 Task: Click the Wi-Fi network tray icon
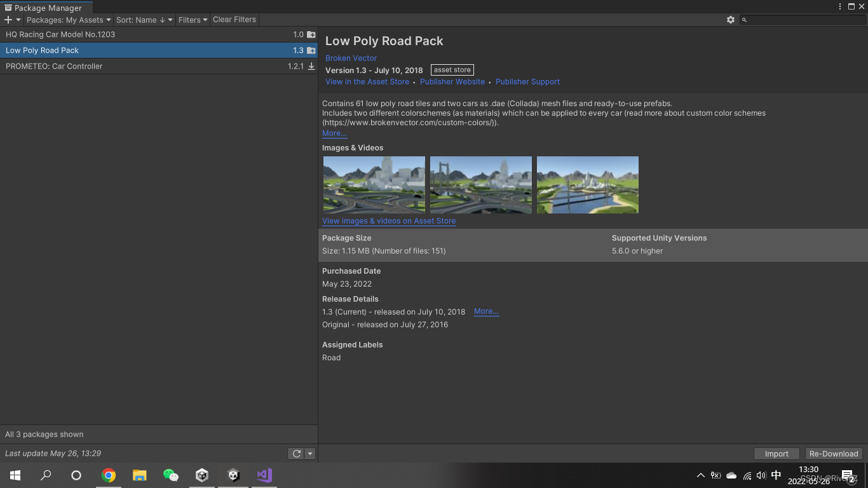point(747,475)
